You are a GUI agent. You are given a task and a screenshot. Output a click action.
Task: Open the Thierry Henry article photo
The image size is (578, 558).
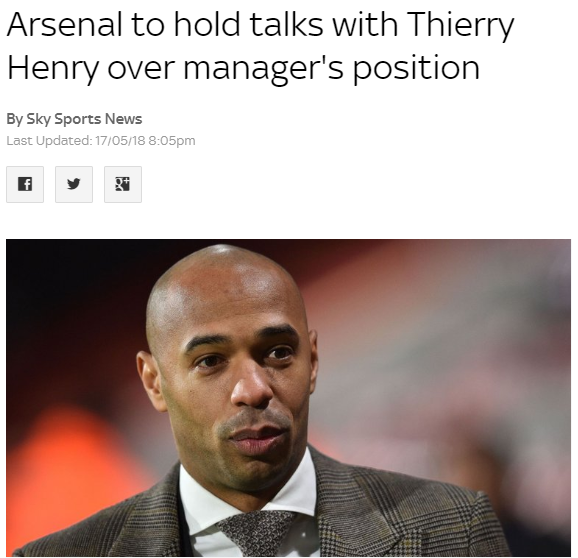(288, 398)
